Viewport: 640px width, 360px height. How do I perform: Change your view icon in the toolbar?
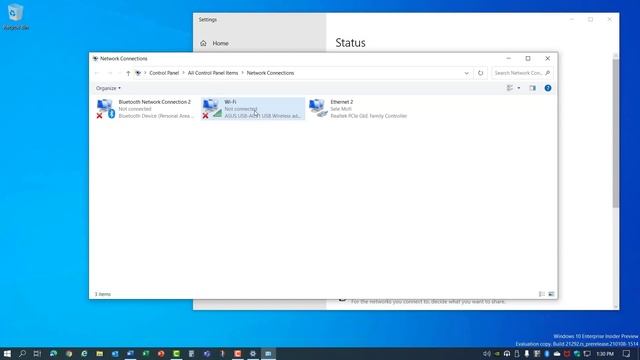click(510, 88)
